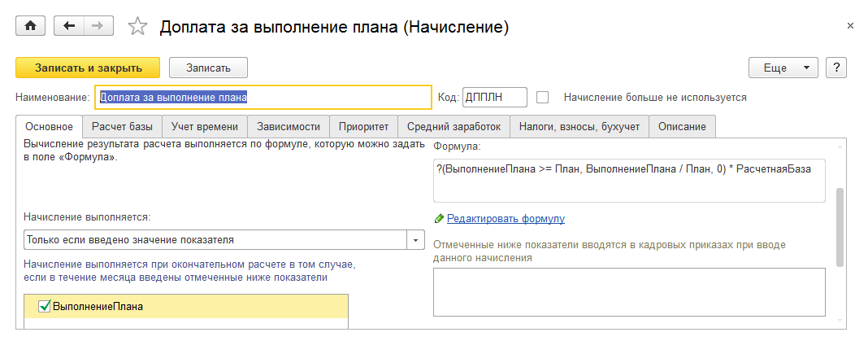Click into the Наименование text field
The image size is (868, 341).
[x=263, y=97]
